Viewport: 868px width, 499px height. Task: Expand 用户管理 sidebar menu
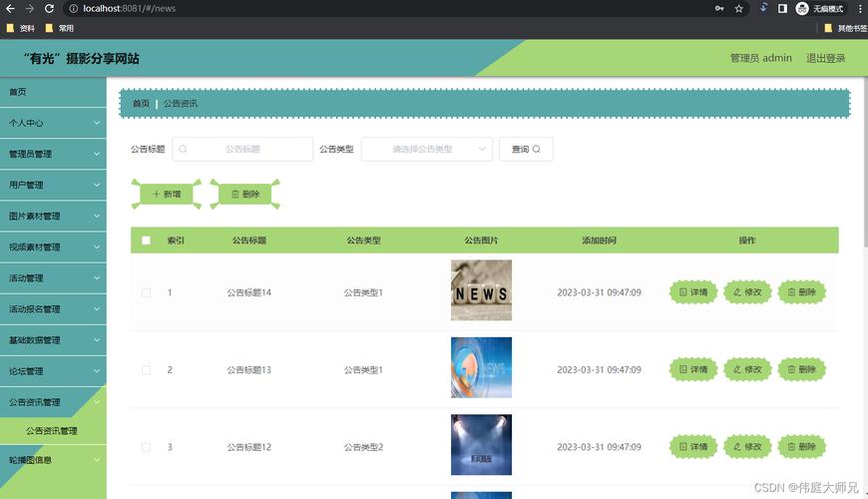[x=53, y=185]
